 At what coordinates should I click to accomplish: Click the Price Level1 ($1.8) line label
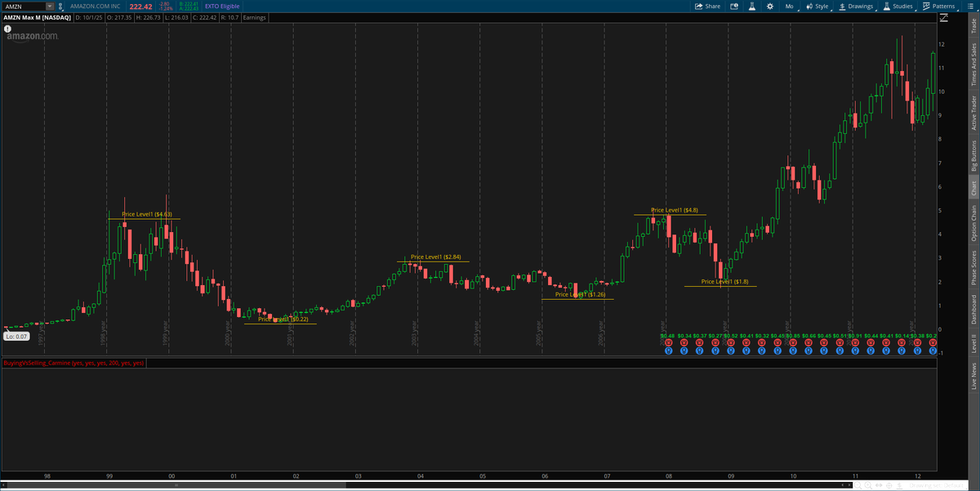(725, 281)
